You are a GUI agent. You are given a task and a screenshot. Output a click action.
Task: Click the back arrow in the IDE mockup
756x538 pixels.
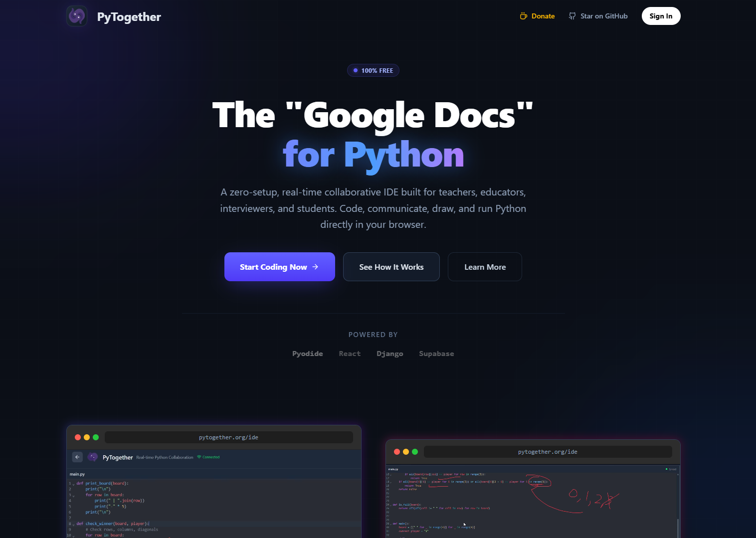[77, 457]
